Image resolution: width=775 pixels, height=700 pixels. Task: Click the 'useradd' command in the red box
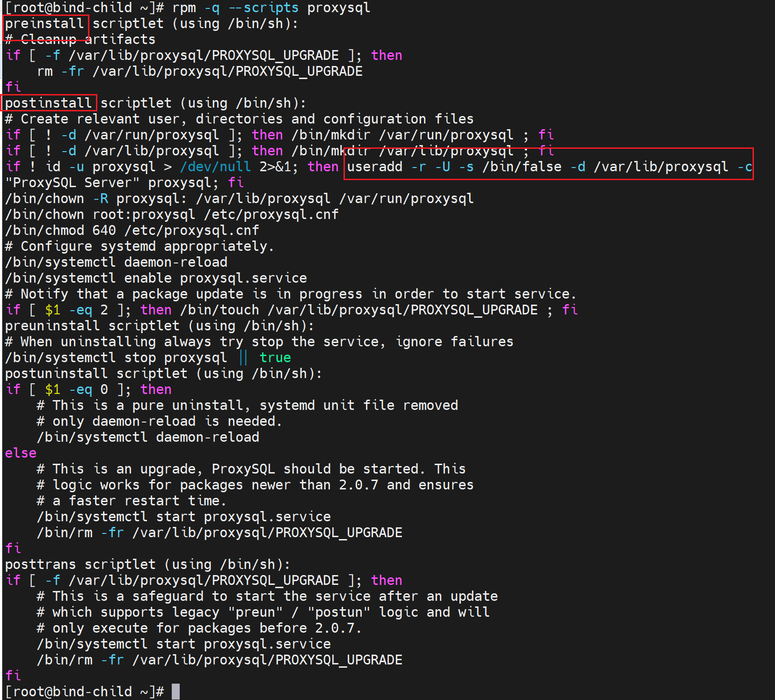(x=374, y=167)
